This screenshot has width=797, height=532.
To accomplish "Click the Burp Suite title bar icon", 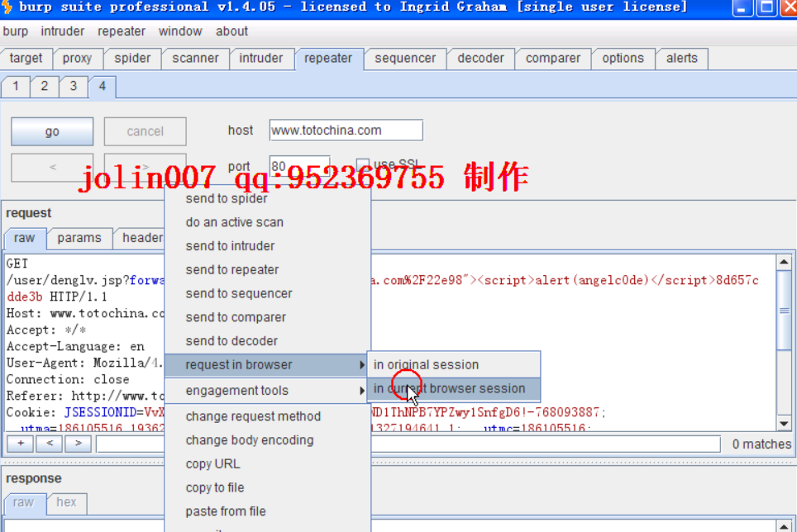I will pyautogui.click(x=7, y=7).
